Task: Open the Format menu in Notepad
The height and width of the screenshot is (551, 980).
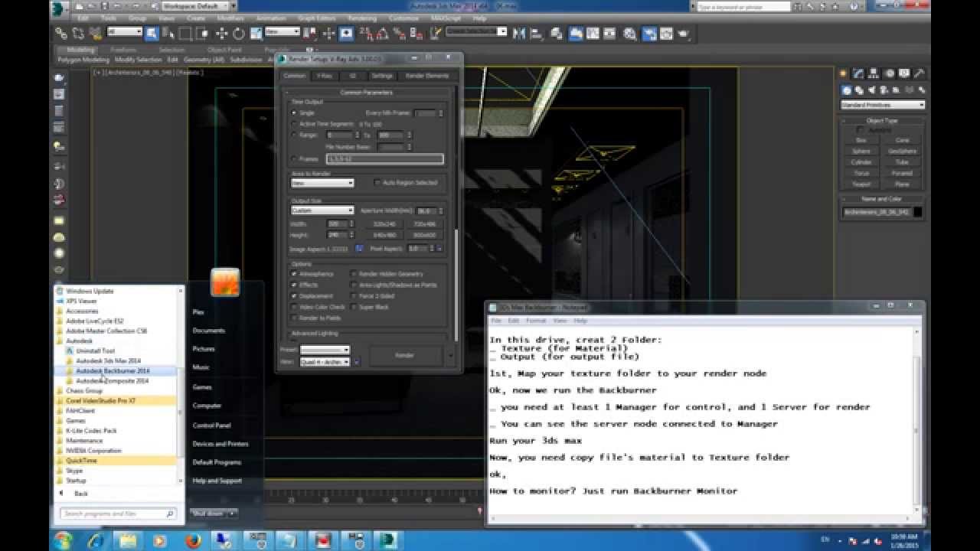Action: [x=536, y=321]
